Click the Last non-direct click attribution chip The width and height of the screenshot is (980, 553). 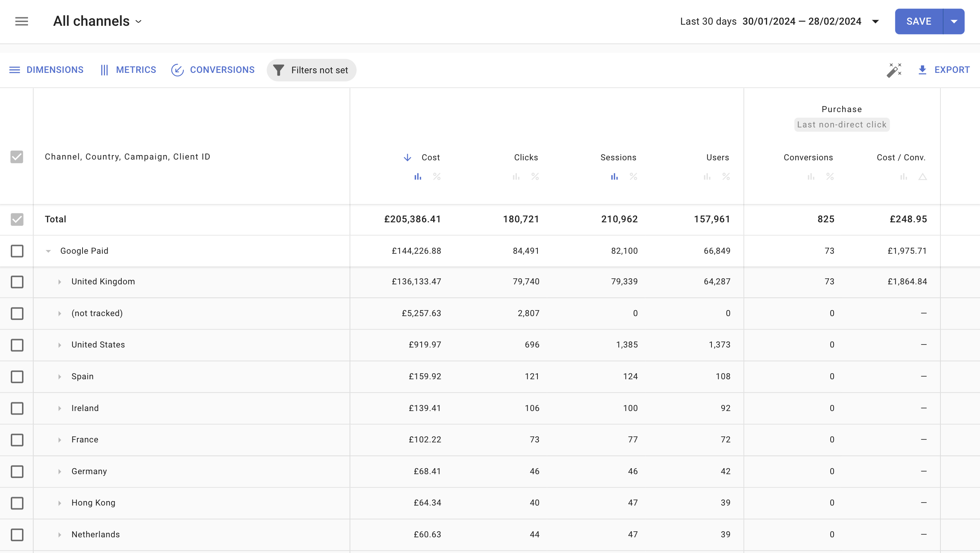[841, 124]
